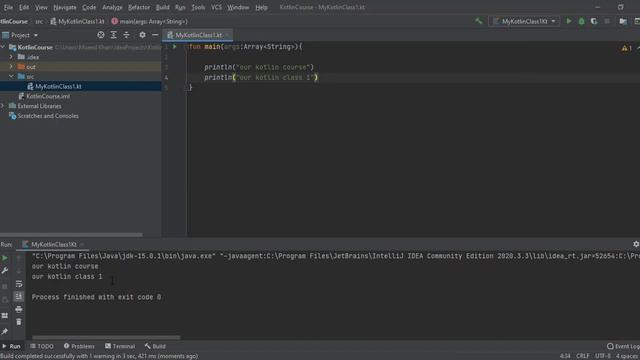The image size is (640, 360).
Task: Expand the out folder
Action: coord(11,67)
